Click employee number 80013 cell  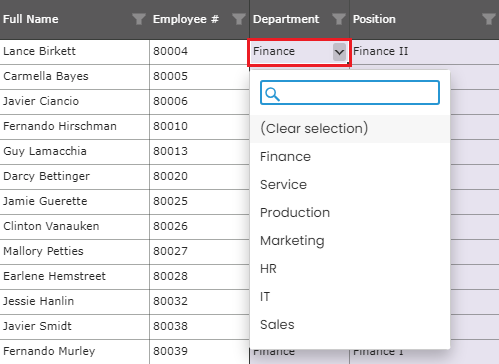(199, 152)
